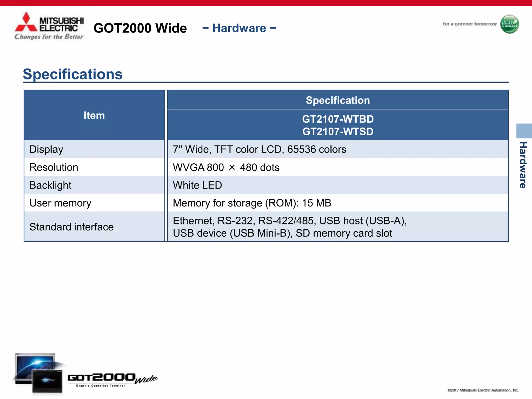Screen dimensions: 532x399
Task: Click the 'Resolution' row label
Action: [54, 167]
